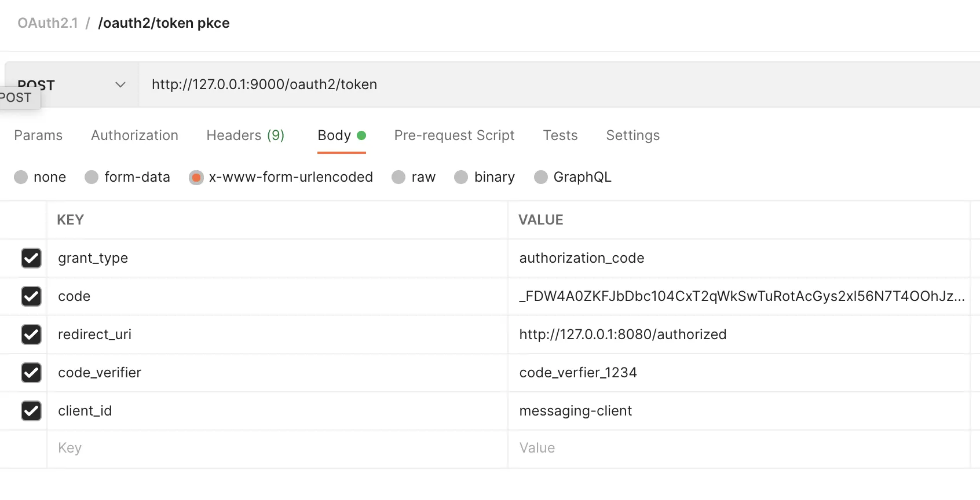Switch to the Params tab
This screenshot has width=980, height=500.
38,135
